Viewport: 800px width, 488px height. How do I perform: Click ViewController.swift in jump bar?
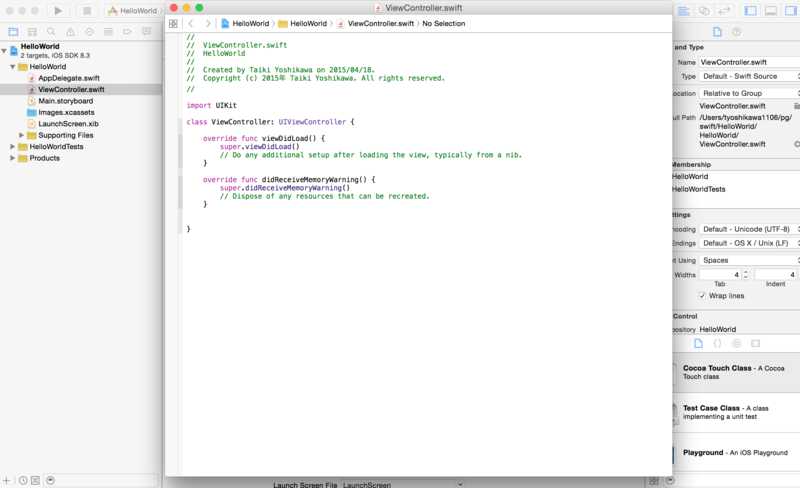pyautogui.click(x=376, y=23)
